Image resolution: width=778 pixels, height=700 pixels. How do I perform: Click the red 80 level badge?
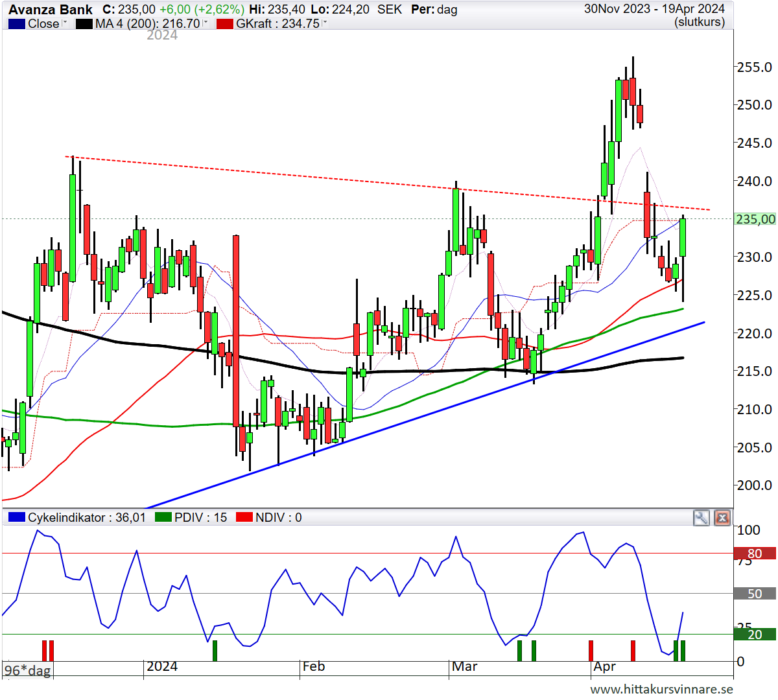[755, 554]
